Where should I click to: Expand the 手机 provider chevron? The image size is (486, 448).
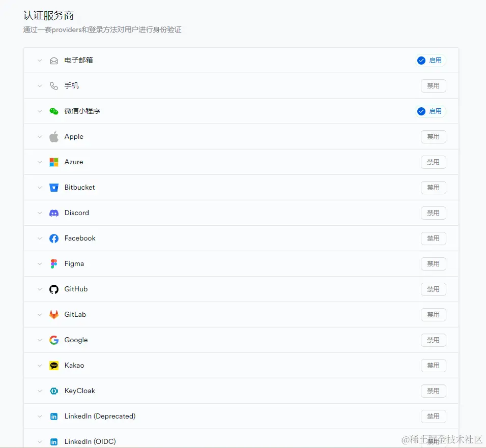click(40, 86)
